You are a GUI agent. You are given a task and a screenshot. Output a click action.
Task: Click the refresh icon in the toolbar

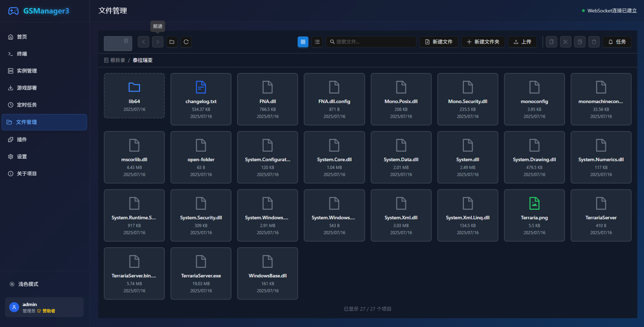pos(186,42)
